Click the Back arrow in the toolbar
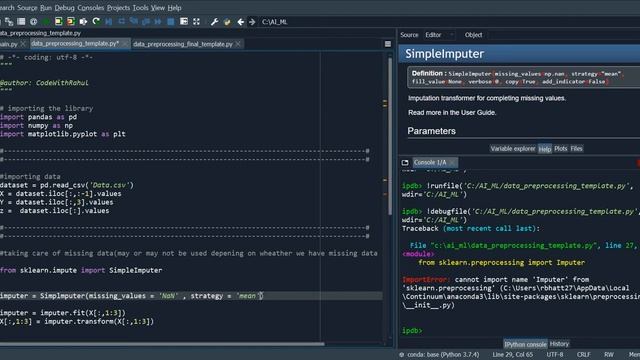 point(240,22)
